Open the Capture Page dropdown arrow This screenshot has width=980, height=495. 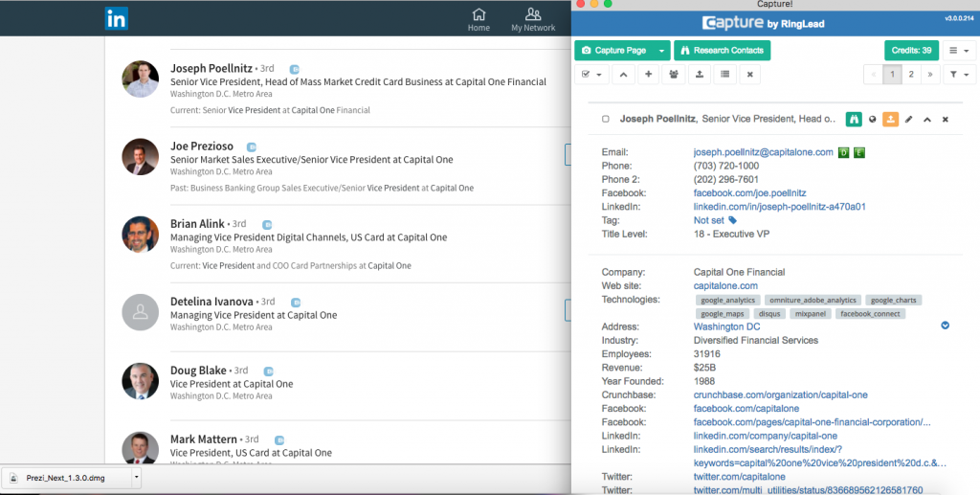click(661, 51)
